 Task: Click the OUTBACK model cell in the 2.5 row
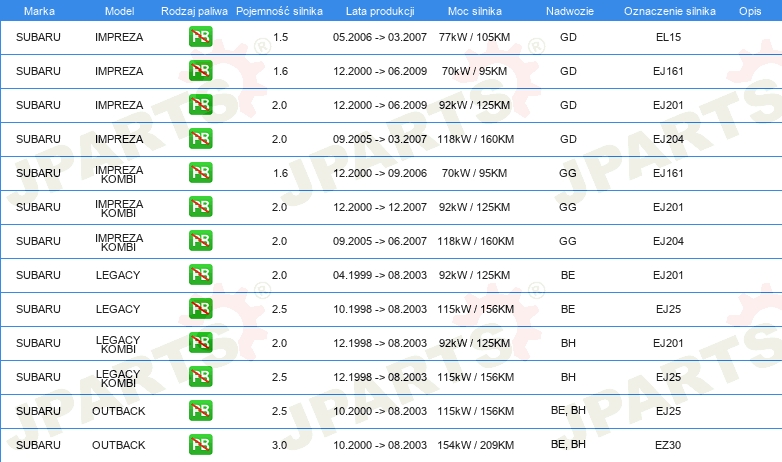tap(118, 411)
